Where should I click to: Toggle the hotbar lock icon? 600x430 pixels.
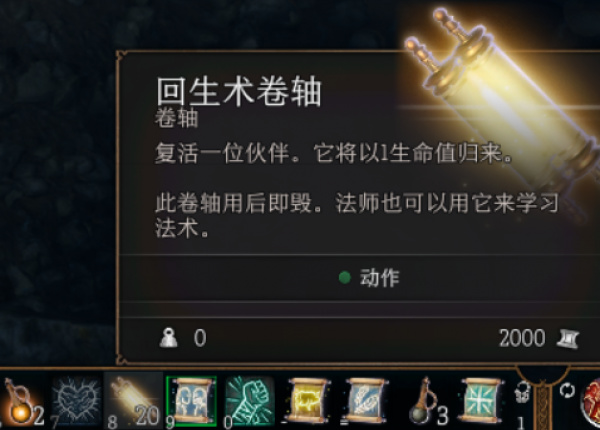[522, 392]
